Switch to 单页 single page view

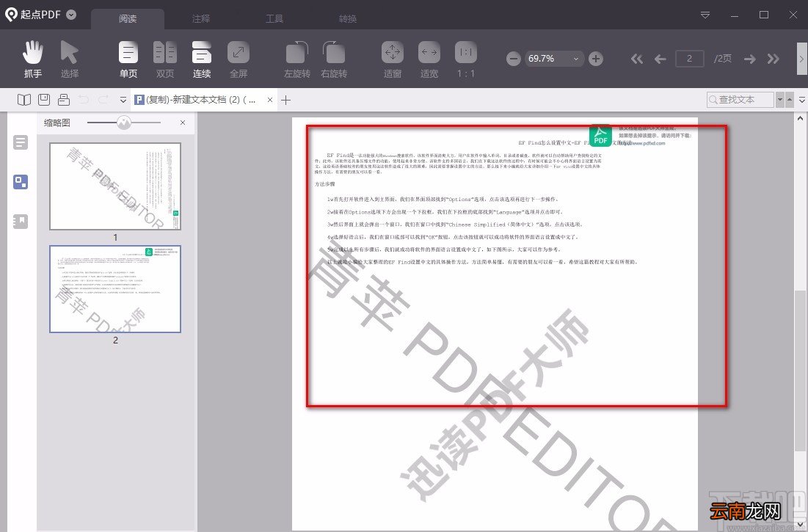128,59
